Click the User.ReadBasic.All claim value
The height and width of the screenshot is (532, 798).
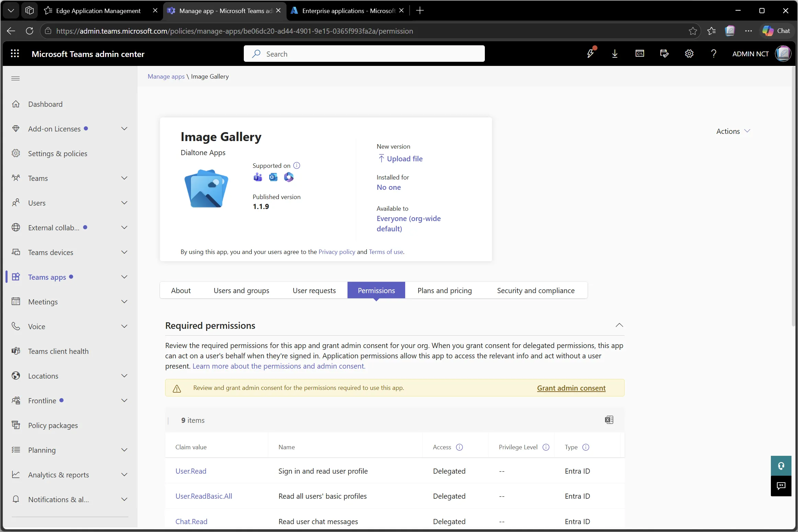coord(204,496)
